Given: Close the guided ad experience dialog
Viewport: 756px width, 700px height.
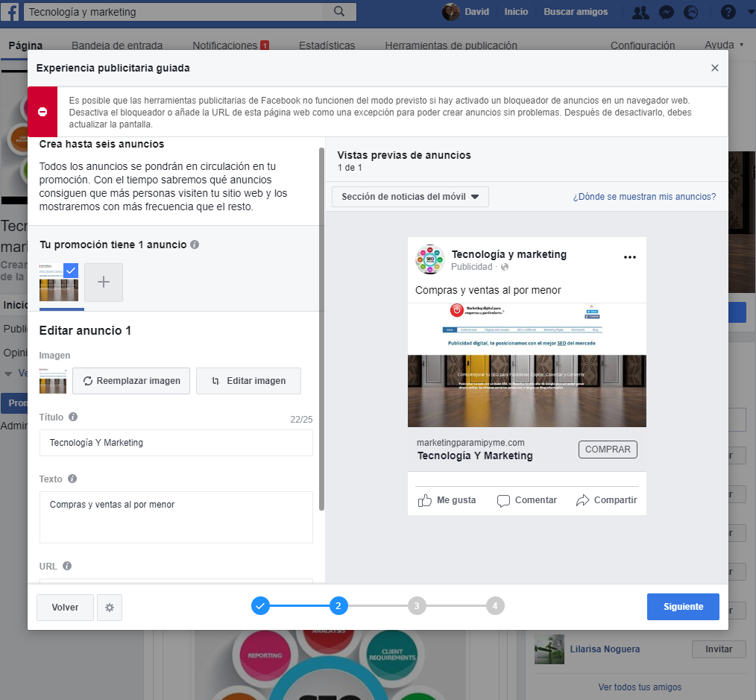Looking at the screenshot, I should 715,68.
